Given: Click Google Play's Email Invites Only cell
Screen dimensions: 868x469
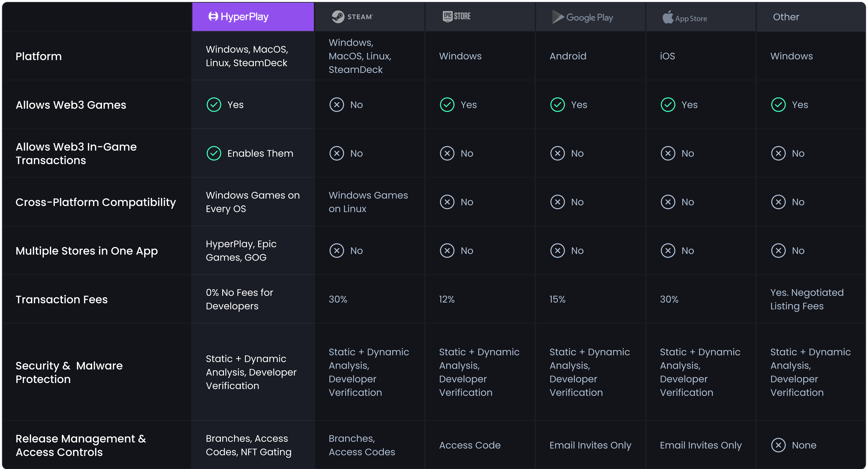Looking at the screenshot, I should pos(590,445).
